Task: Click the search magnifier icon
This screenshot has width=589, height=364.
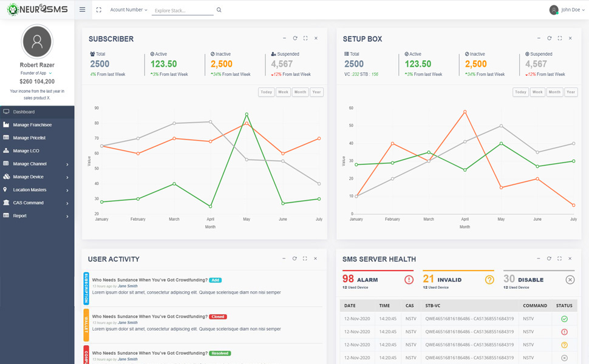Action: click(x=219, y=10)
